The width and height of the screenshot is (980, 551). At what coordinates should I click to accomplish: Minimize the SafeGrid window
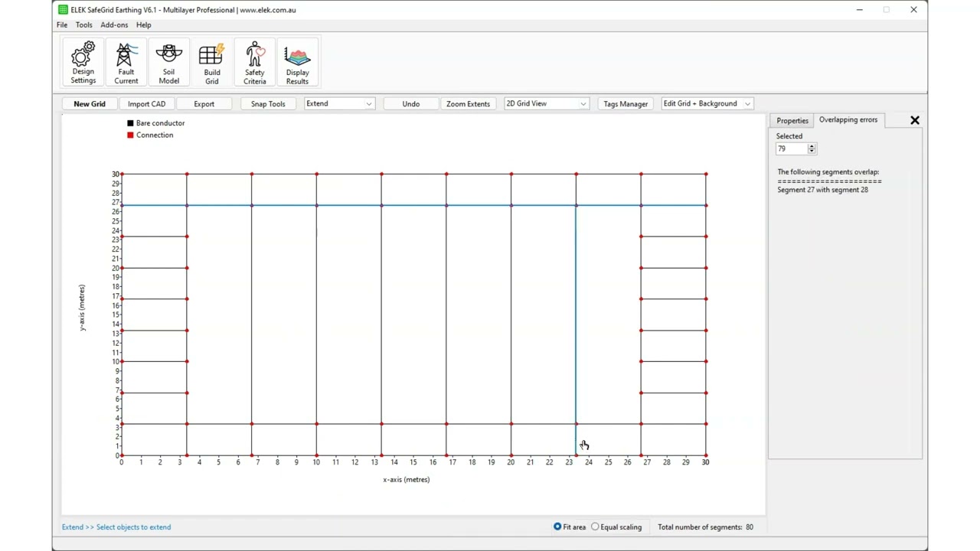860,10
